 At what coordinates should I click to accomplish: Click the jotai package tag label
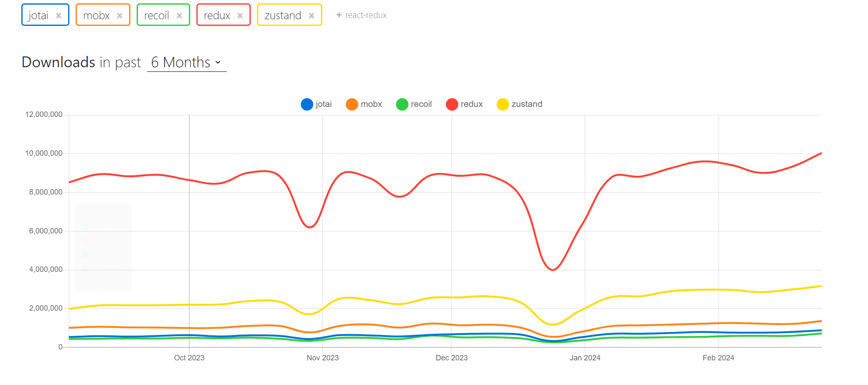click(x=38, y=15)
